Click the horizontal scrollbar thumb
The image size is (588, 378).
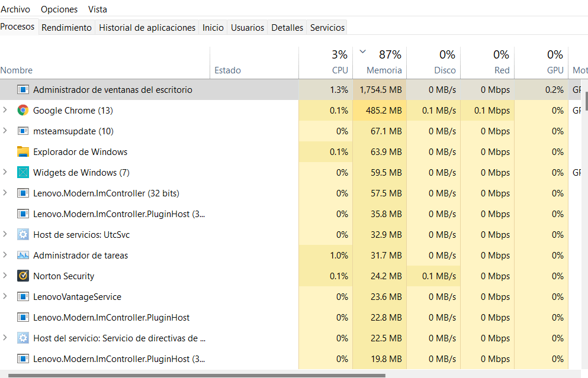point(197,375)
